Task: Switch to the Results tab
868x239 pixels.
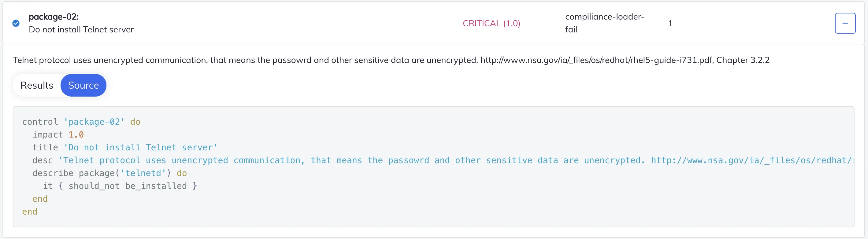Action: [37, 85]
